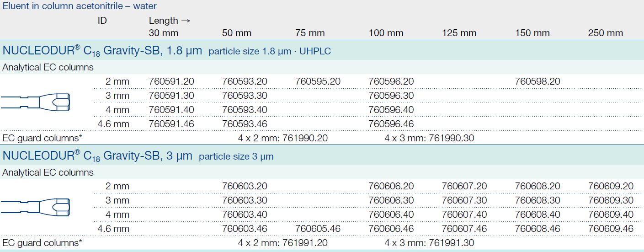Click guard column number 761990.30
The image size is (644, 252).
coord(452,138)
